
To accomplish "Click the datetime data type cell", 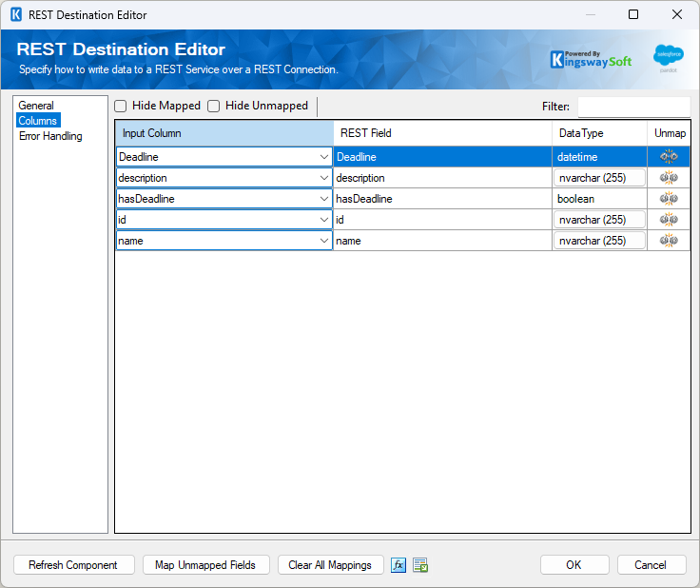I will [599, 157].
